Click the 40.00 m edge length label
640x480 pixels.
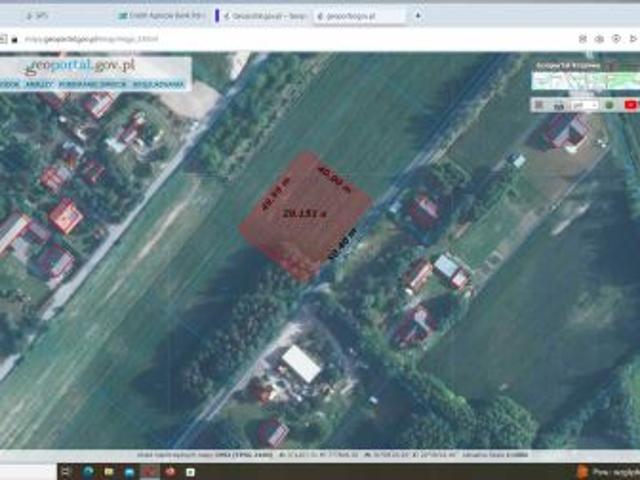[334, 179]
